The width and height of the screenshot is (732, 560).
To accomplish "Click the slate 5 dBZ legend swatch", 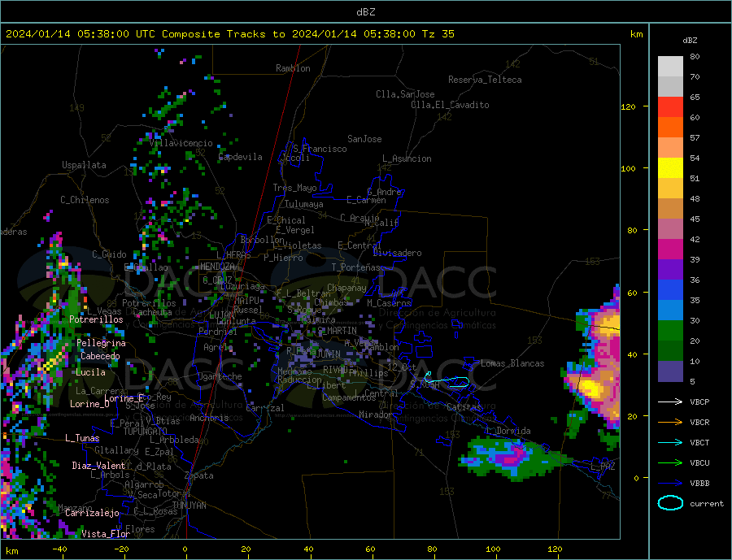I will tap(670, 371).
